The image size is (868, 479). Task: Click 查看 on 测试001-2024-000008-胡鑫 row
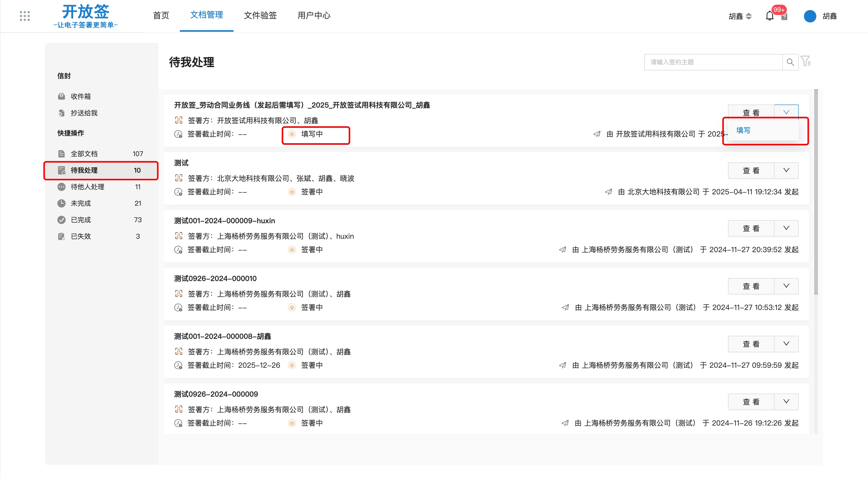pos(751,344)
